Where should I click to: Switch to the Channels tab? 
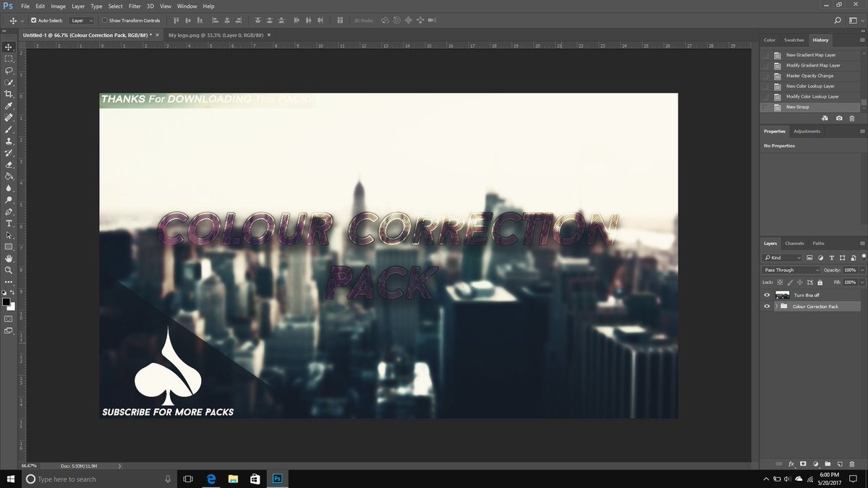point(794,243)
